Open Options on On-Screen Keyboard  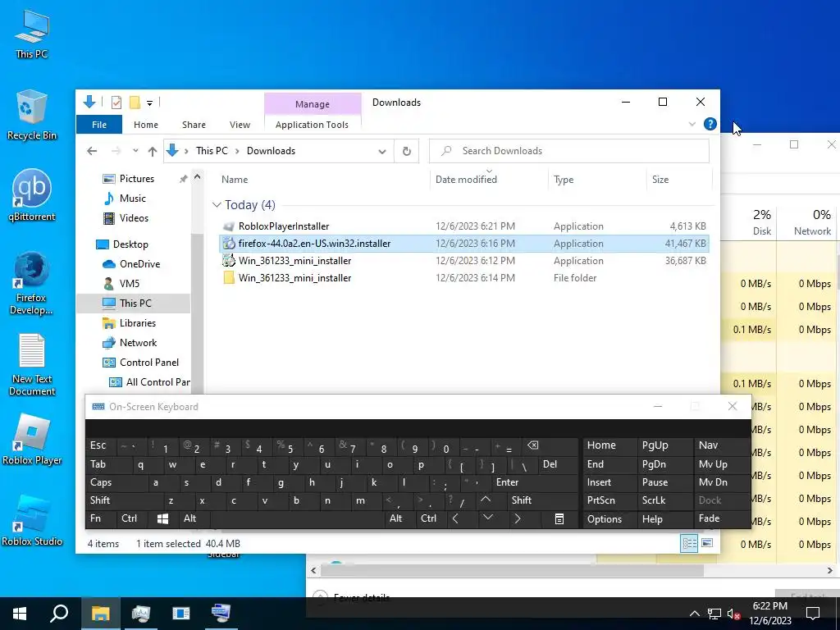point(609,518)
